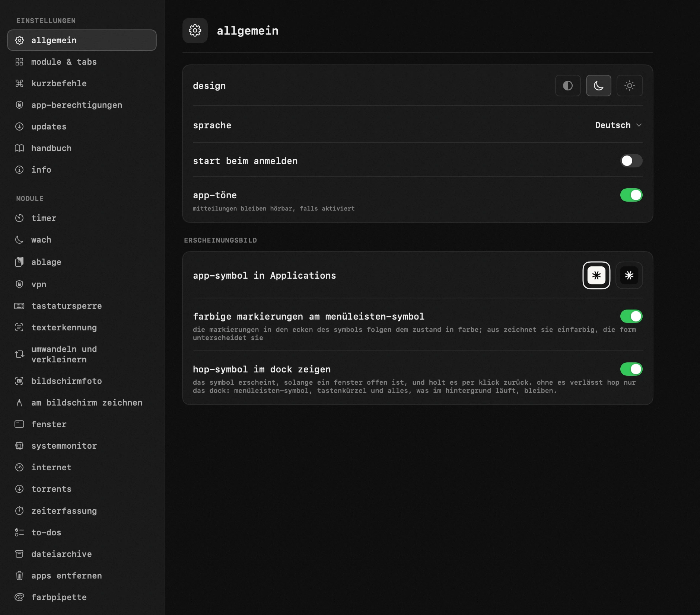Click the timer icon in sidebar
This screenshot has width=700, height=615.
(x=19, y=218)
